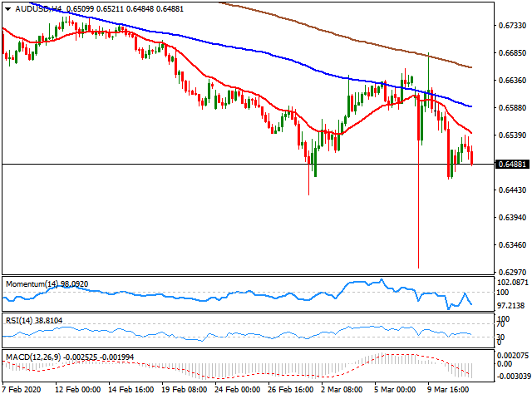Click the RSI scale value 70

(500, 325)
